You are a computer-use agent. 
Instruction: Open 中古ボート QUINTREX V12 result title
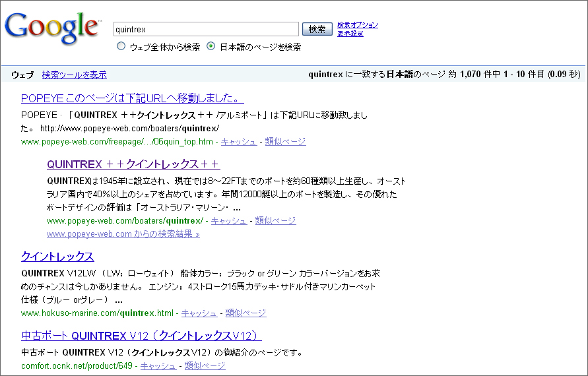pyautogui.click(x=141, y=336)
